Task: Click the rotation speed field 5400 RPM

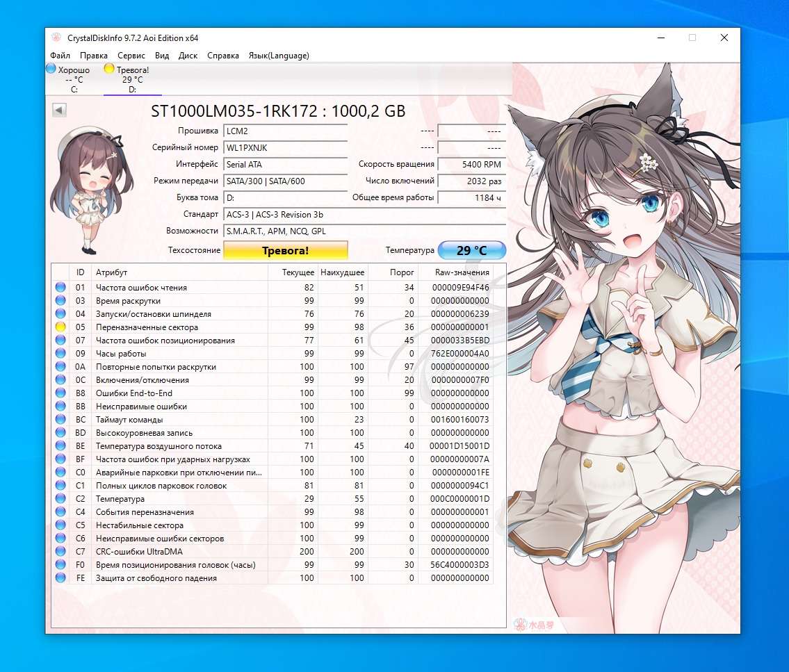Action: (471, 165)
